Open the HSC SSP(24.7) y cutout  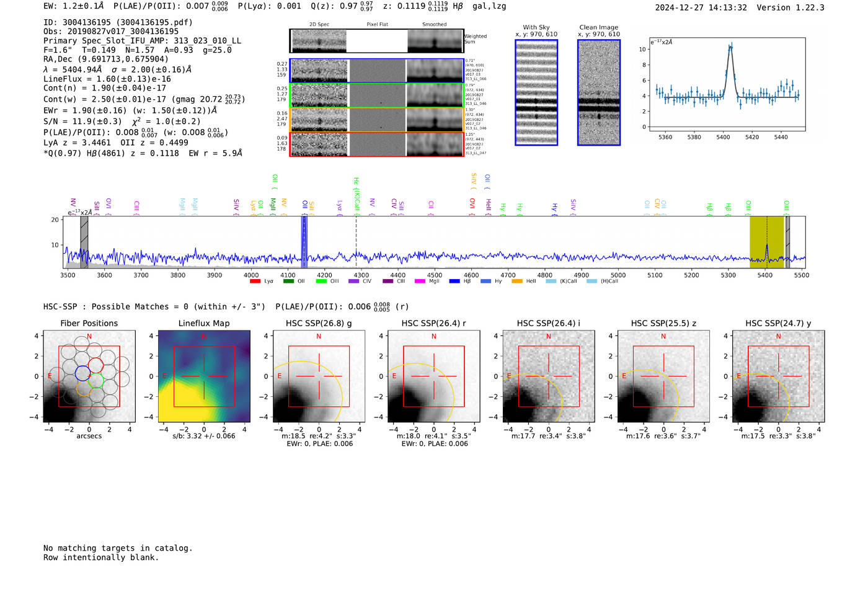tap(778, 376)
